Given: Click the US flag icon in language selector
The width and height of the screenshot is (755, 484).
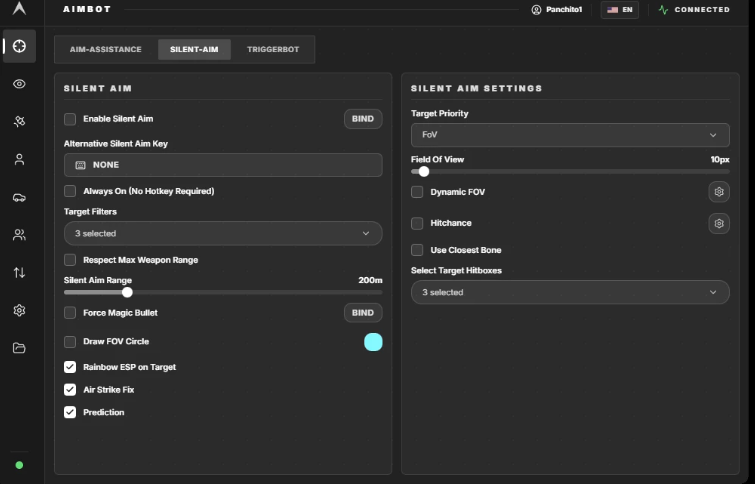Looking at the screenshot, I should coord(612,10).
